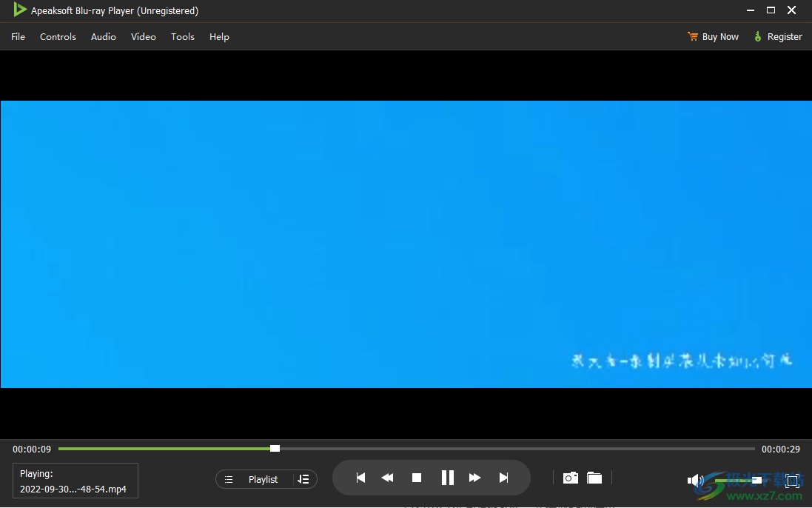Open the Controls menu
This screenshot has height=508, width=812.
coord(58,36)
